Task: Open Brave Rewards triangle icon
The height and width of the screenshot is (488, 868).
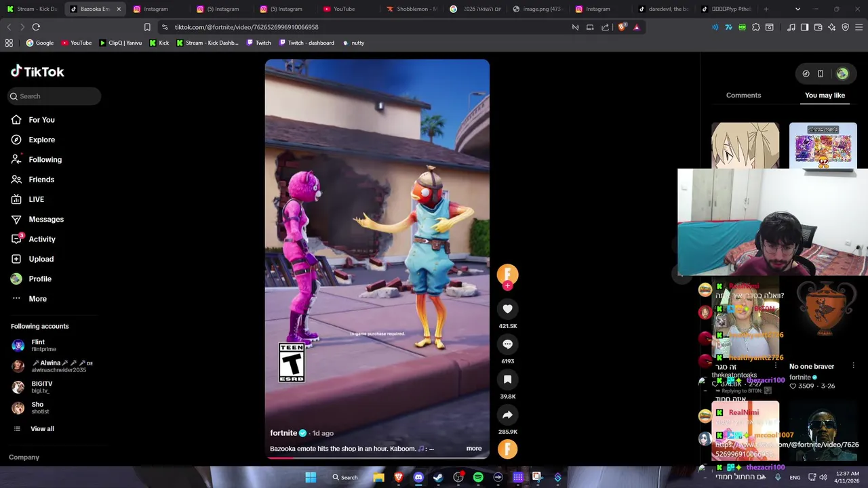Action: click(636, 27)
